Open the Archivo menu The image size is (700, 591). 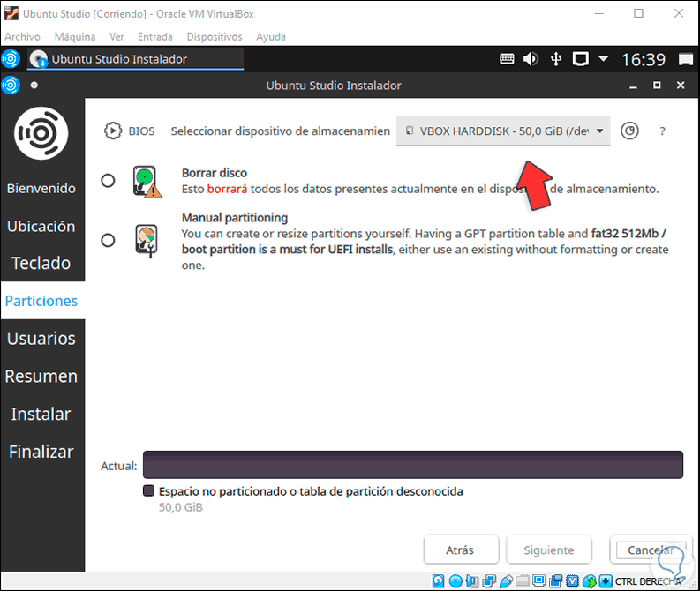pyautogui.click(x=22, y=36)
